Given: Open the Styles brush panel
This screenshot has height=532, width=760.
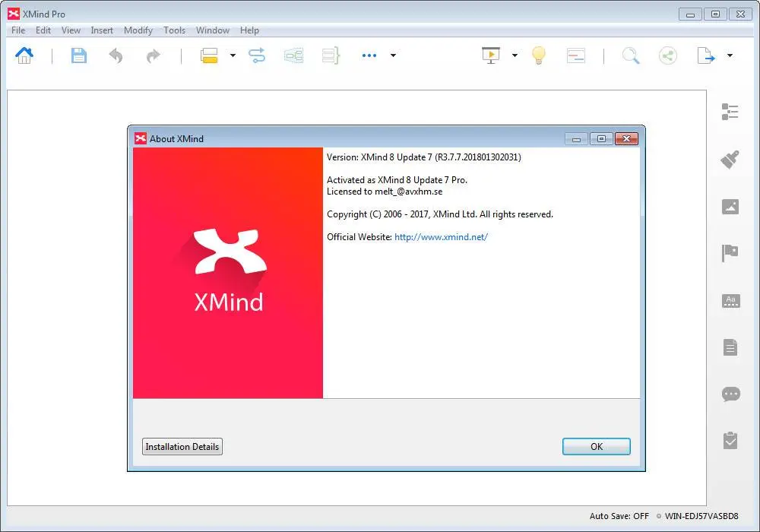Looking at the screenshot, I should [x=730, y=159].
